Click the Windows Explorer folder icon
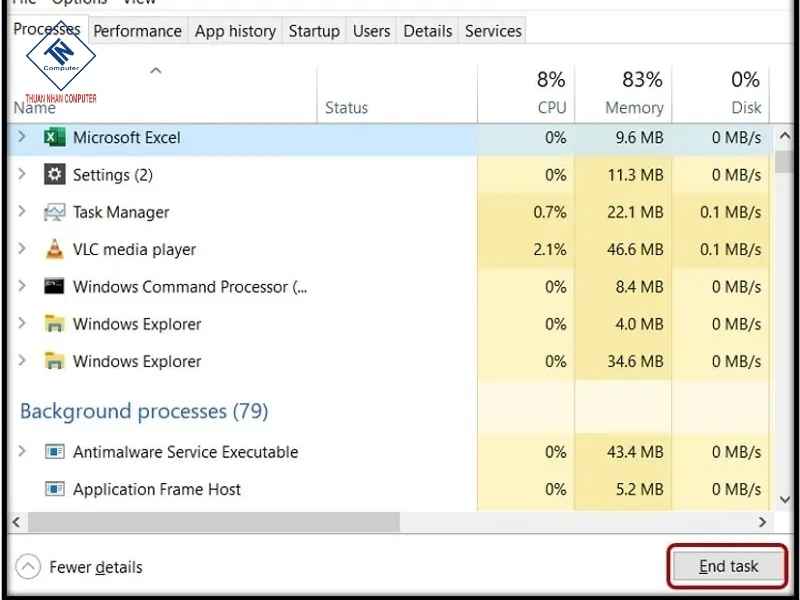800x600 pixels. click(54, 324)
